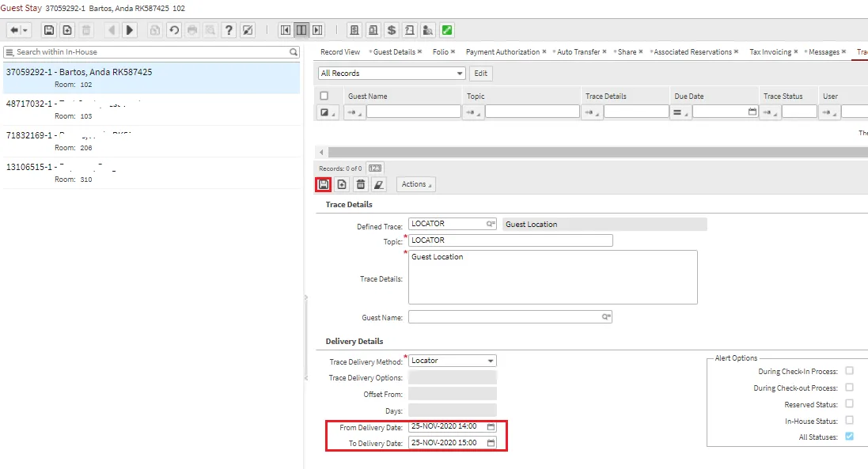Image resolution: width=868 pixels, height=469 pixels.
Task: Click the circular undo arrow toolbar icon
Action: click(x=174, y=30)
